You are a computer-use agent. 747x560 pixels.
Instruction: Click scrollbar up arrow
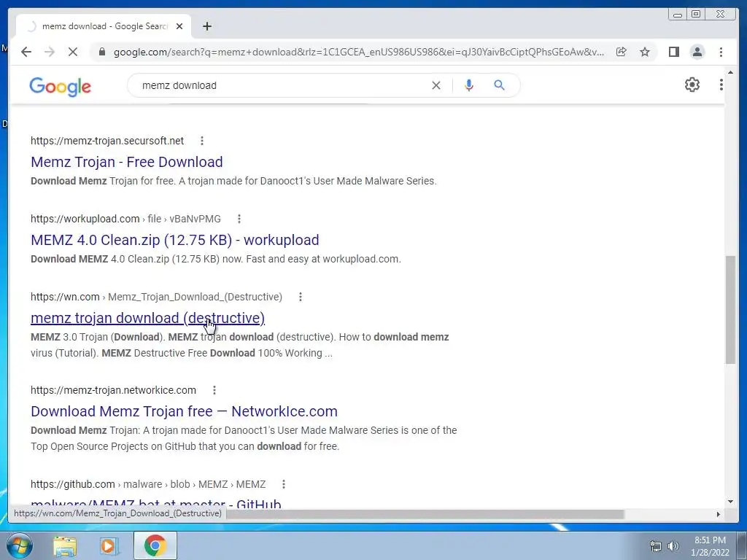(x=730, y=72)
